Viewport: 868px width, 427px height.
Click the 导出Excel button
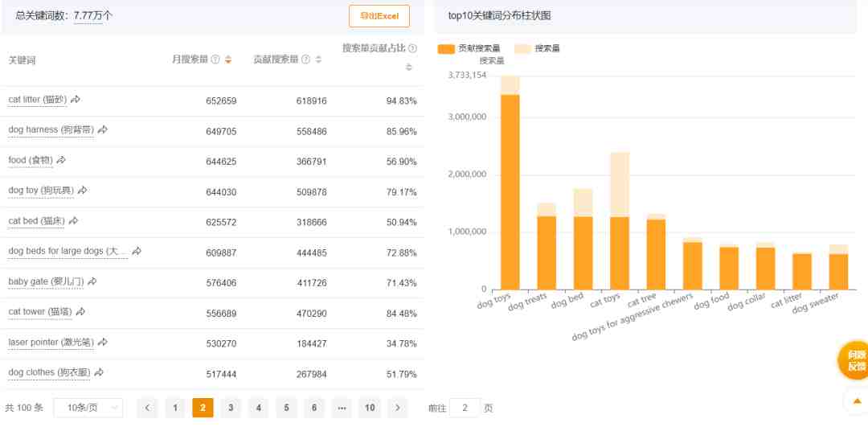(x=379, y=16)
